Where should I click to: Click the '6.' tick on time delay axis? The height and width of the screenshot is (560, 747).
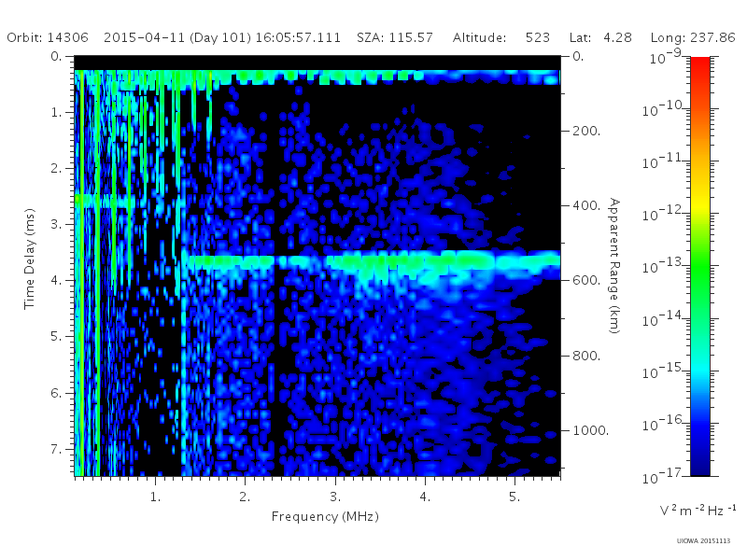[56, 393]
